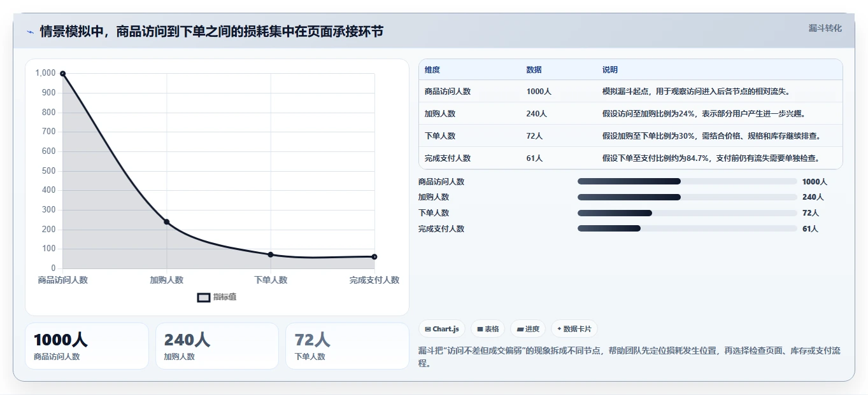This screenshot has height=395, width=868.
Task: Toggle the 指标值 legend swatch
Action: (x=204, y=297)
